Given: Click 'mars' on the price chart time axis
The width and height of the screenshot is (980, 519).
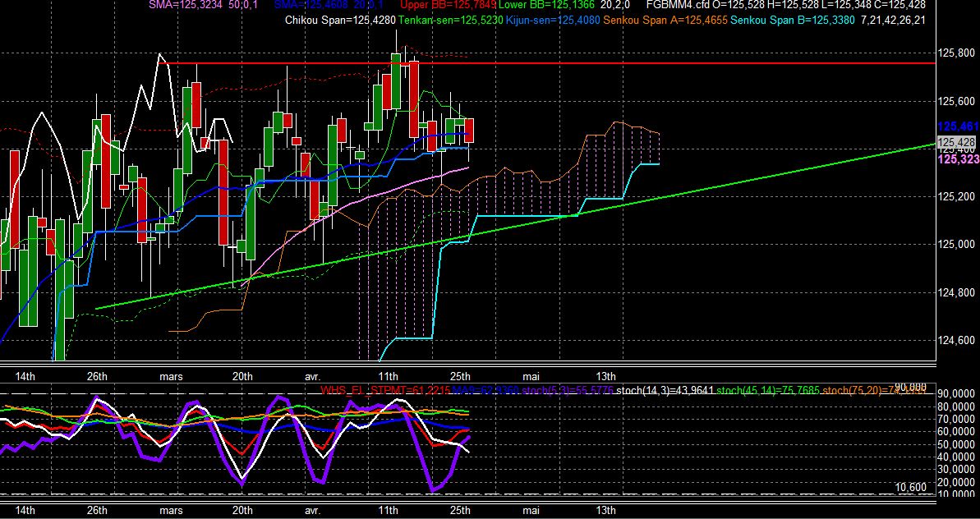Looking at the screenshot, I should [171, 376].
